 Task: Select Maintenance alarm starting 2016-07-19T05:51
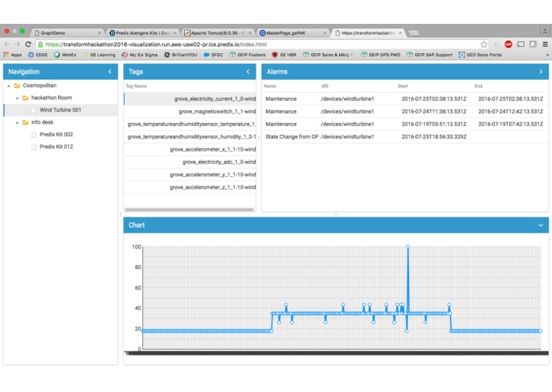point(405,125)
